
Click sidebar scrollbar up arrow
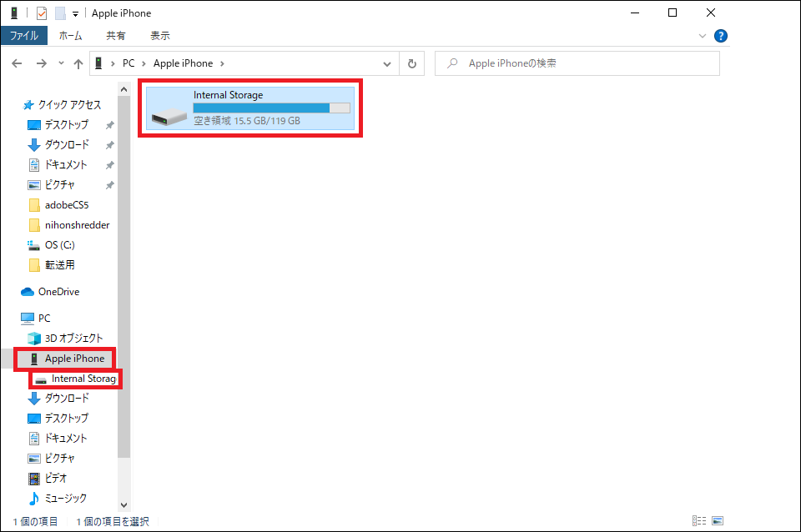pyautogui.click(x=123, y=89)
